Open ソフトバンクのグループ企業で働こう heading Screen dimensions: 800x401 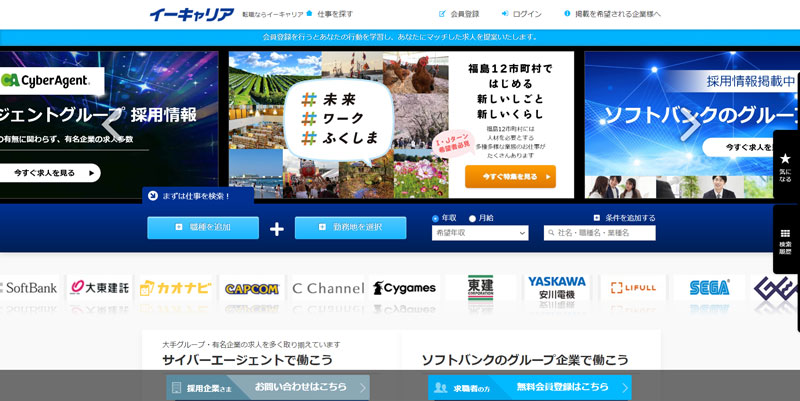525,360
